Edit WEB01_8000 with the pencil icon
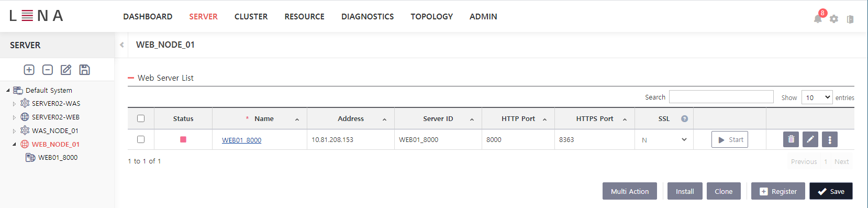This screenshot has width=868, height=208. (810, 139)
